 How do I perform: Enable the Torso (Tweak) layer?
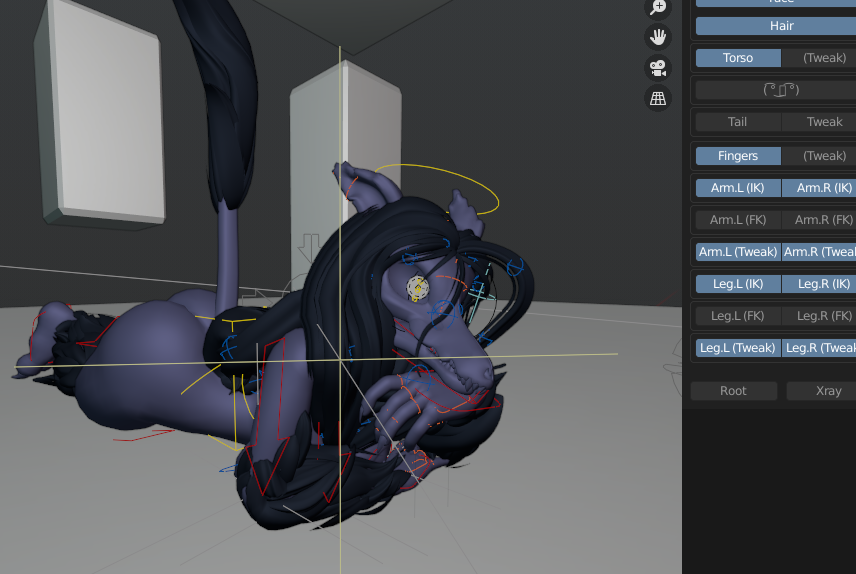pyautogui.click(x=819, y=58)
